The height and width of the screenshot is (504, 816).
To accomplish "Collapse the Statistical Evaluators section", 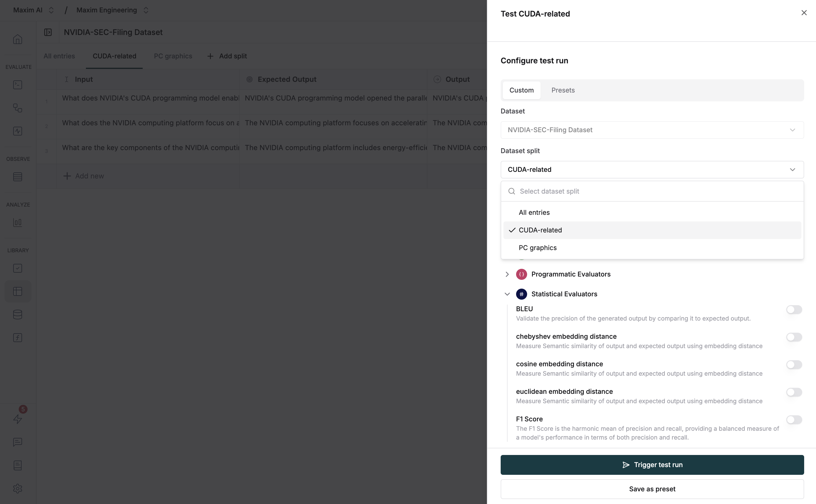I will pos(507,294).
